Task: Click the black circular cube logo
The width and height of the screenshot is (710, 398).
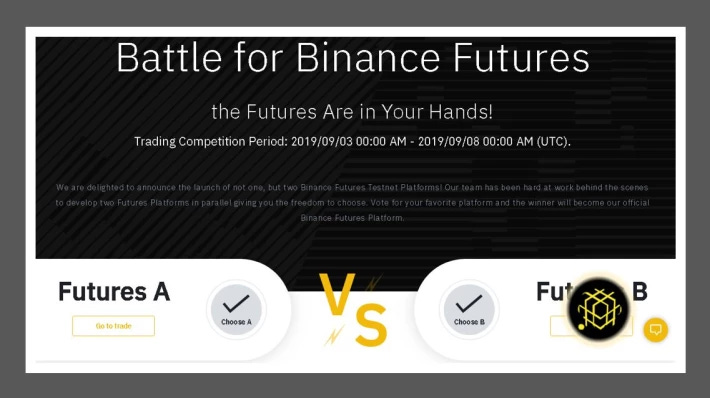Action: [598, 310]
